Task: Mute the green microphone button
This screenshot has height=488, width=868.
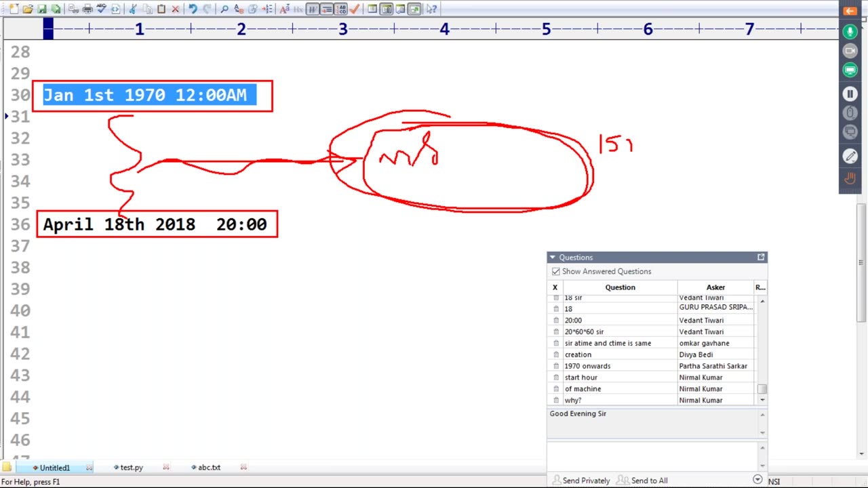Action: [x=850, y=31]
